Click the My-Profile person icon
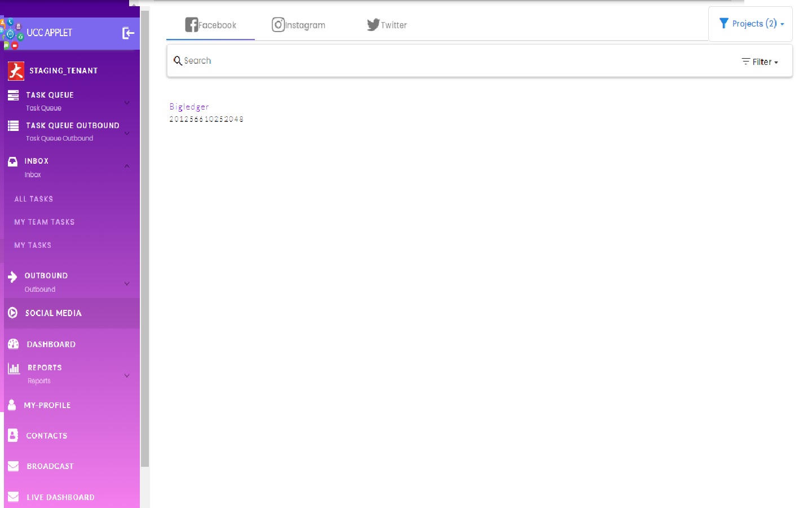 coord(12,405)
